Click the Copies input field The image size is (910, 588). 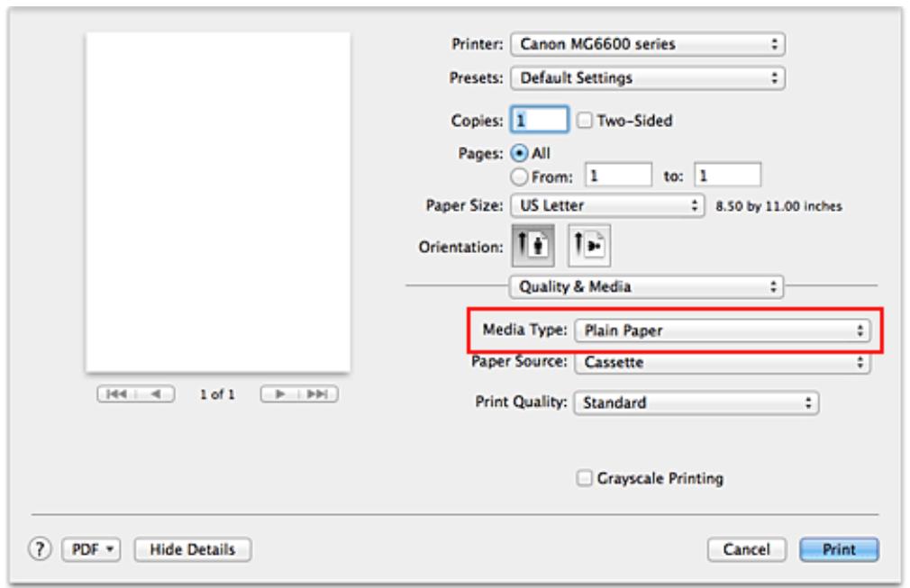point(540,120)
